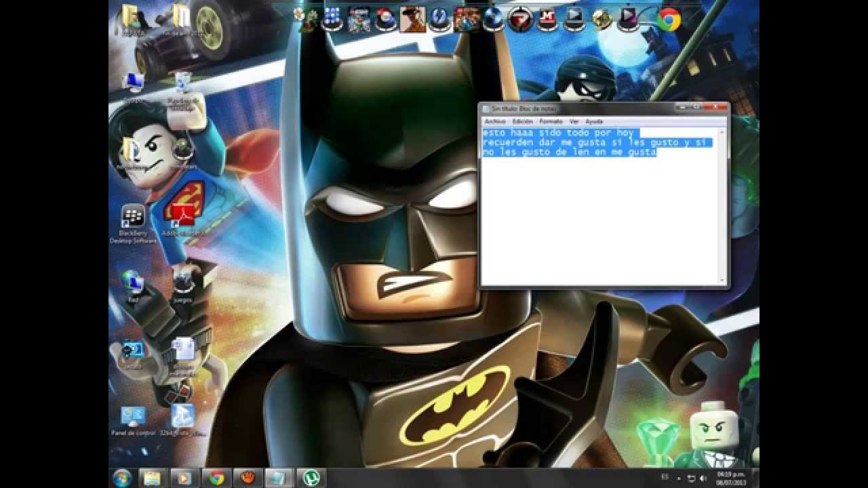868x488 pixels.
Task: Launch the red M icon in the top dock
Action: pos(547,19)
